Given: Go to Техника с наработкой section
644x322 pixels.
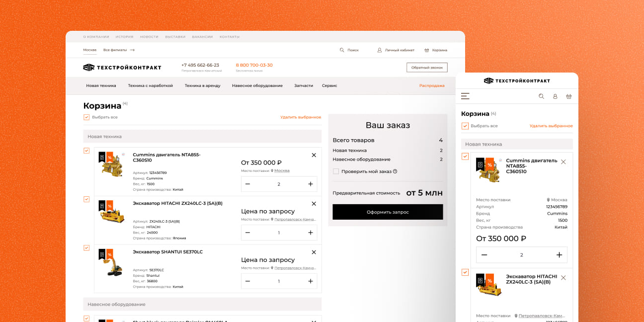Looking at the screenshot, I should click(151, 85).
